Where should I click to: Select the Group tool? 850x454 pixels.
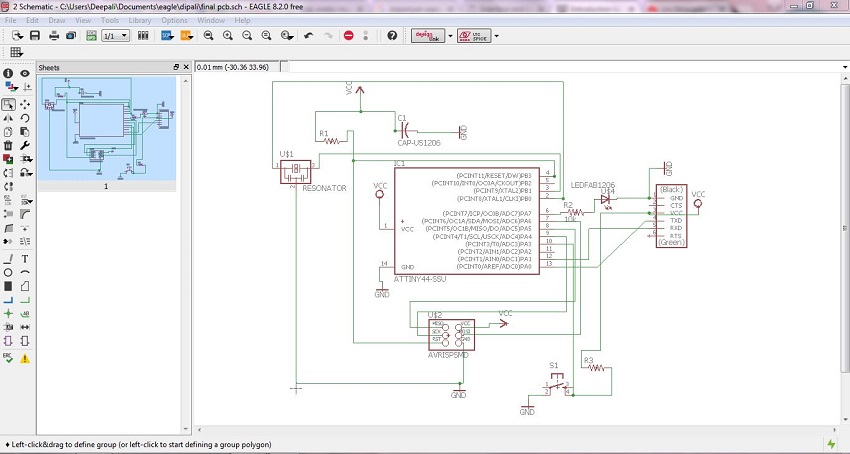(8, 104)
